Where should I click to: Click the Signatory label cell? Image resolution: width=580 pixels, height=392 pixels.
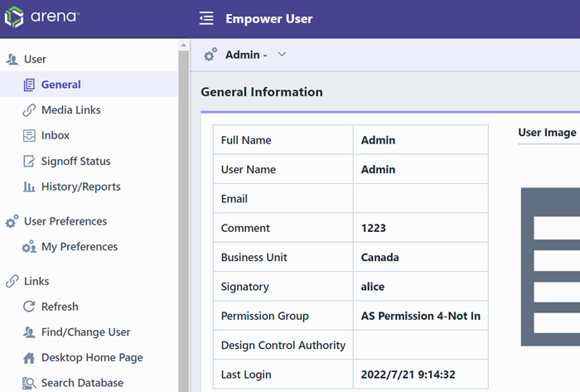tap(283, 286)
